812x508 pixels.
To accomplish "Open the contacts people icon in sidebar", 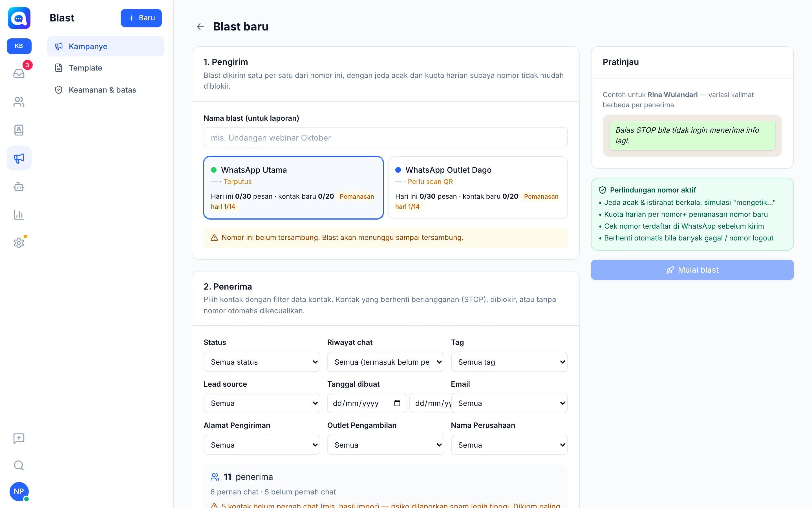I will [19, 102].
